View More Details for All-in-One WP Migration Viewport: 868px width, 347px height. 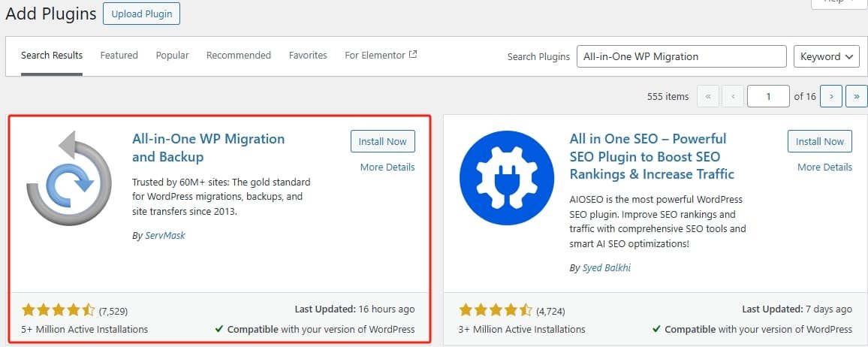[387, 167]
